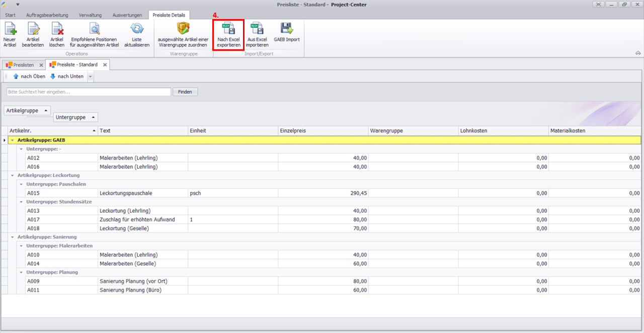Toggle sort on the Untergruppe grouping chip

pos(75,117)
